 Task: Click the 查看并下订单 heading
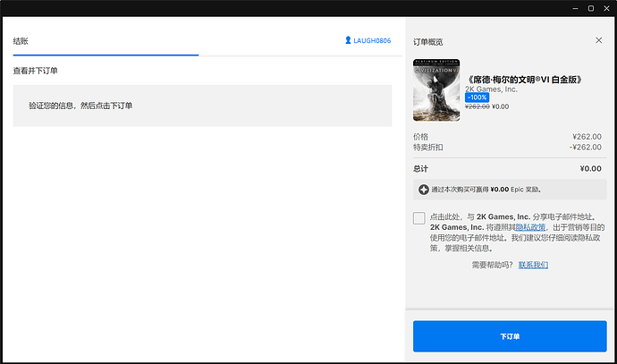[36, 71]
